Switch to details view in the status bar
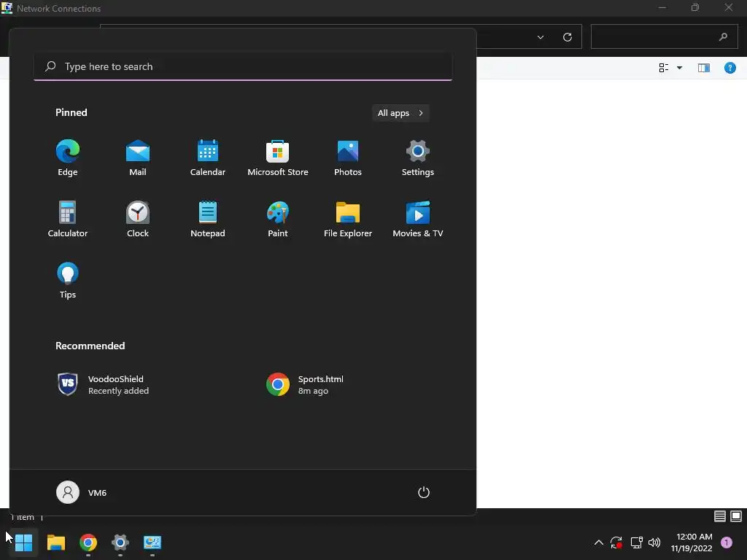The image size is (747, 560). pyautogui.click(x=720, y=516)
